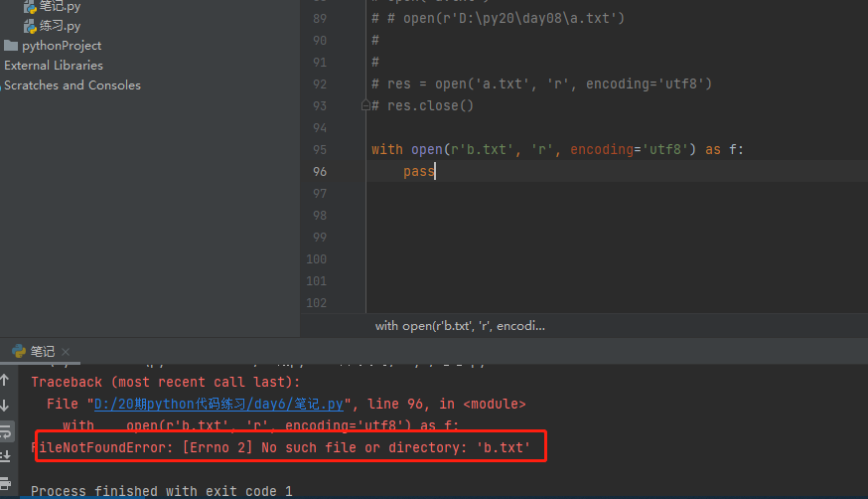Place cursor after 'pass' on line 96
Screen dimensions: 868x499
(x=436, y=171)
